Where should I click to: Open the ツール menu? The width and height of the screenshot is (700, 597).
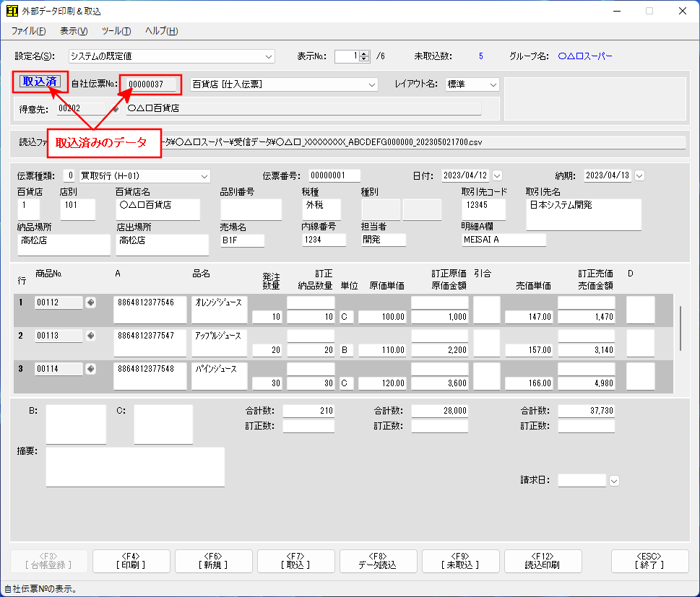[x=116, y=31]
